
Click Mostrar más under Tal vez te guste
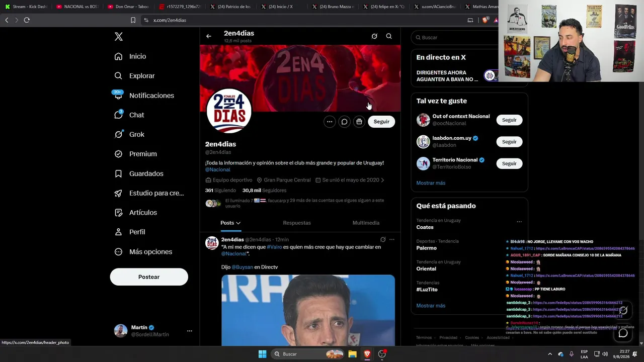pos(431,183)
